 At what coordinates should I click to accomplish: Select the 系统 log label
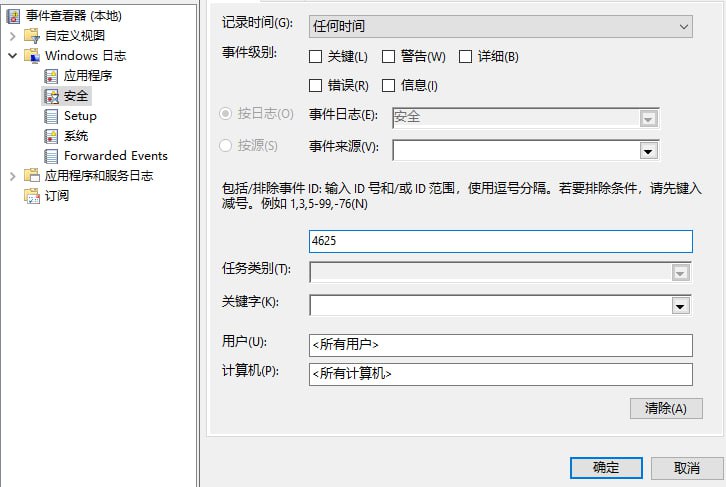[x=76, y=136]
